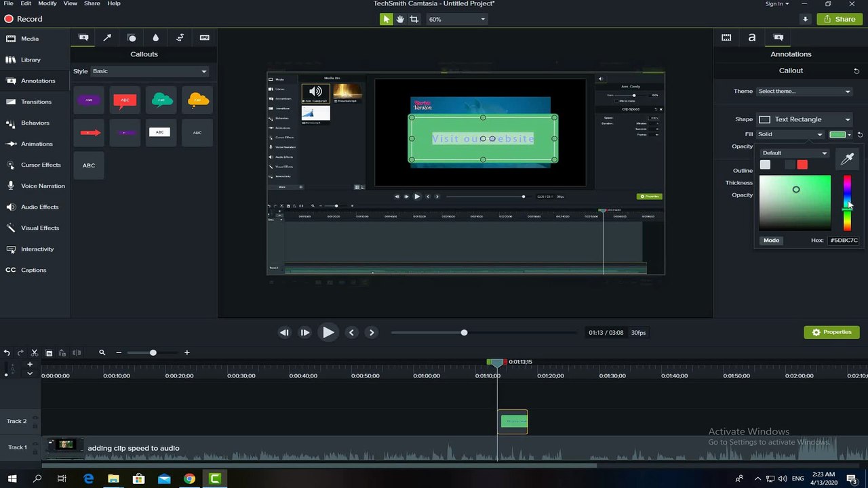Click the download arrow icon beside Share
The image size is (868, 488).
pyautogui.click(x=805, y=19)
